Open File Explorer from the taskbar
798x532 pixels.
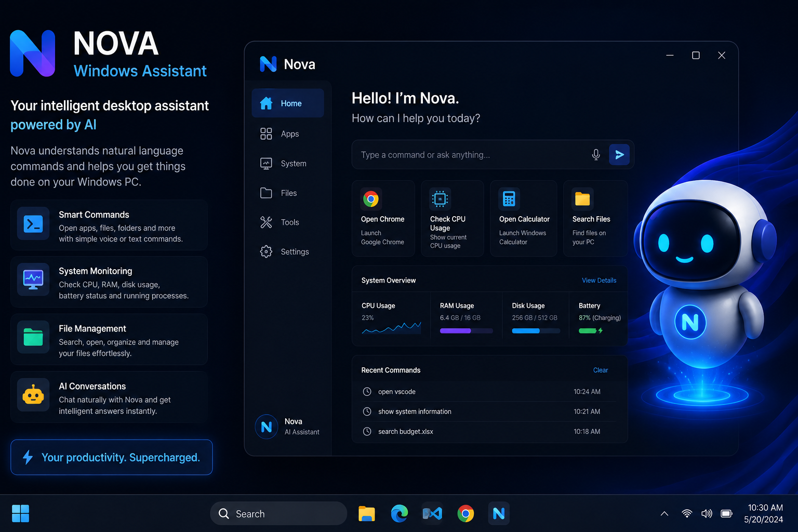[367, 514]
